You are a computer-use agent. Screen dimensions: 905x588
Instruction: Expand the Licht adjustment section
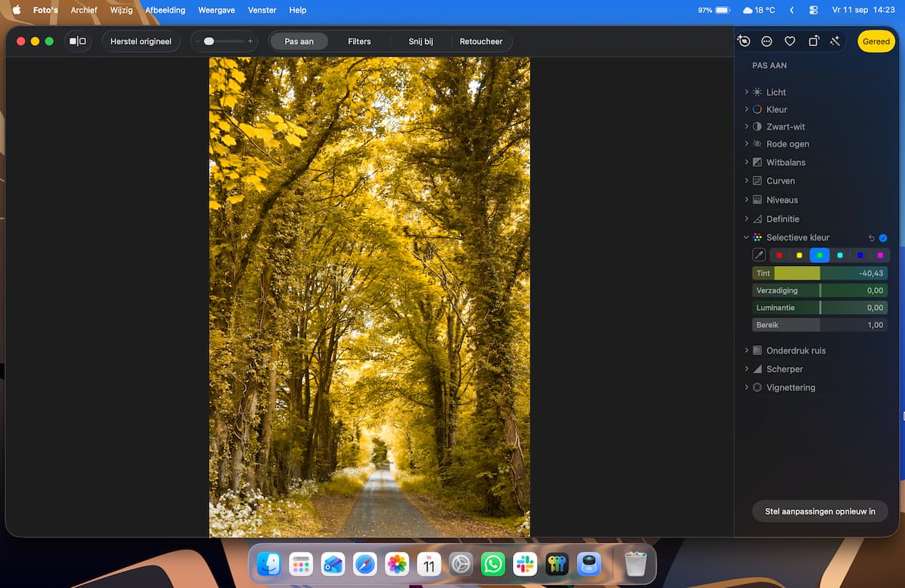tap(747, 92)
